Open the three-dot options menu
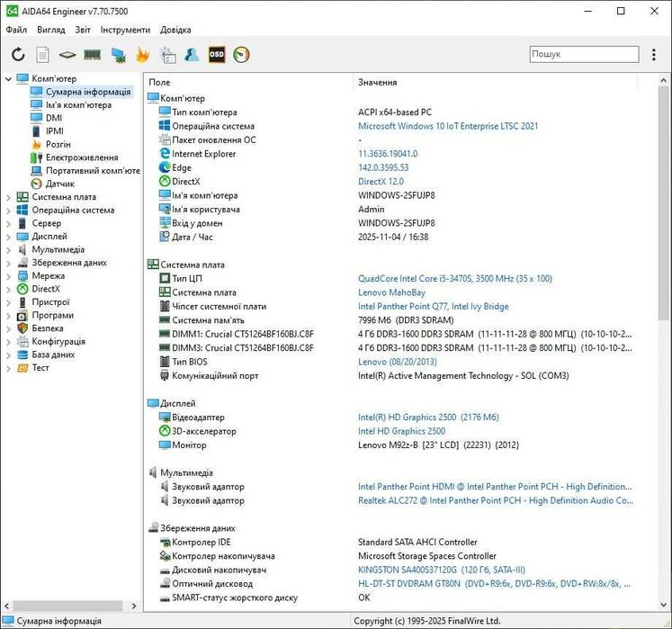672x629 pixels. pos(654,55)
